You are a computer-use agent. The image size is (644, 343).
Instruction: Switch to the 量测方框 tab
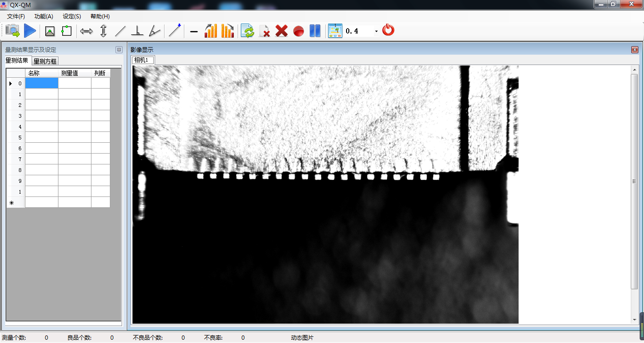click(x=45, y=61)
